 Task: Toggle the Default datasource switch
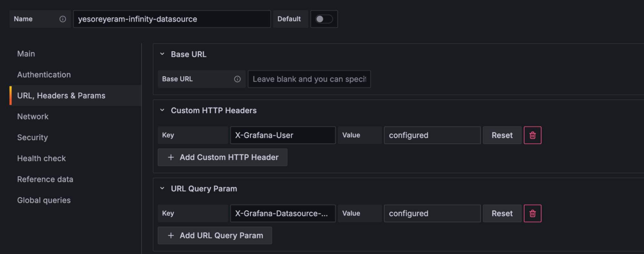324,19
